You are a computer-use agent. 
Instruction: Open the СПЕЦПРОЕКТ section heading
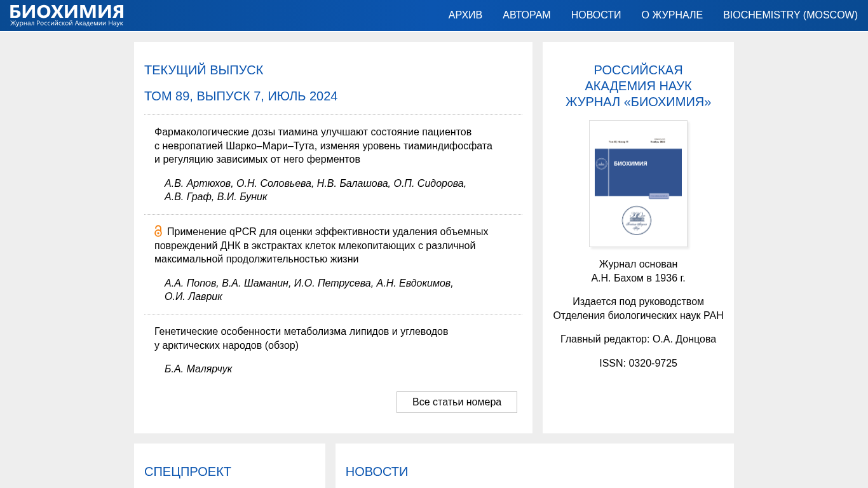pos(187,471)
